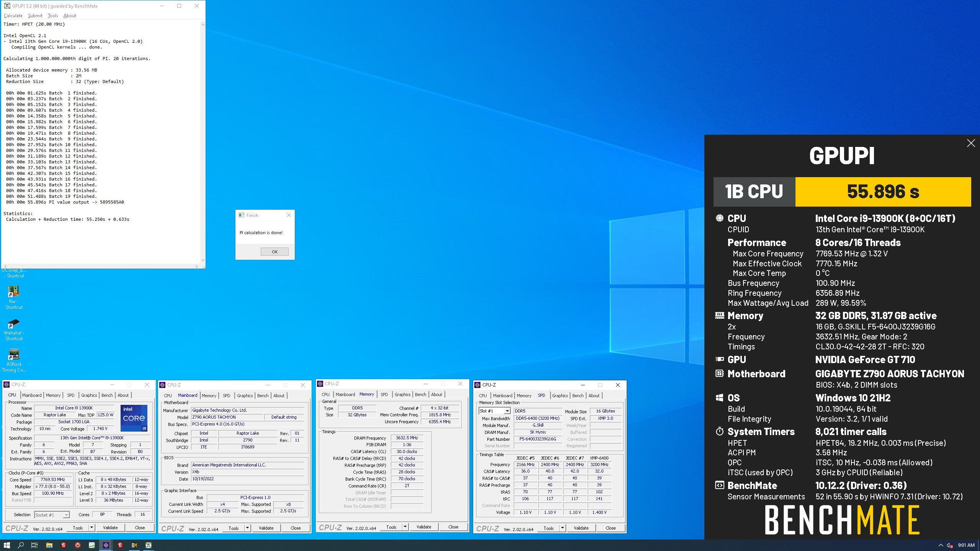Expand Tools arrow in CPU-Z SPD window
Viewport: 980px width, 551px height.
point(562,528)
